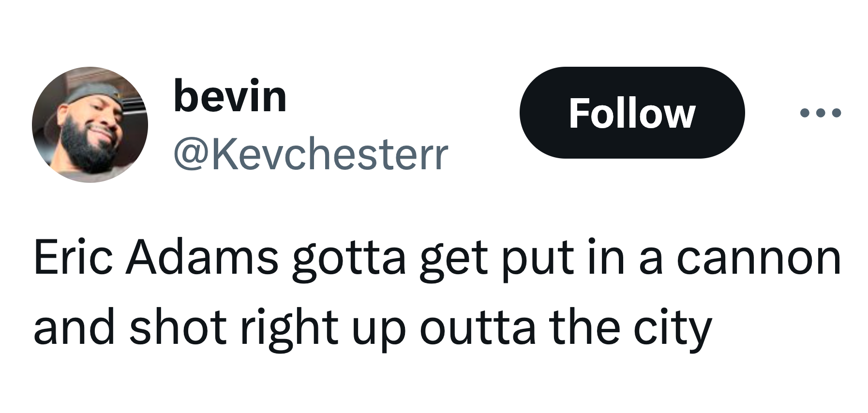
Task: Click the word "get" in the tweet
Action: [453, 260]
